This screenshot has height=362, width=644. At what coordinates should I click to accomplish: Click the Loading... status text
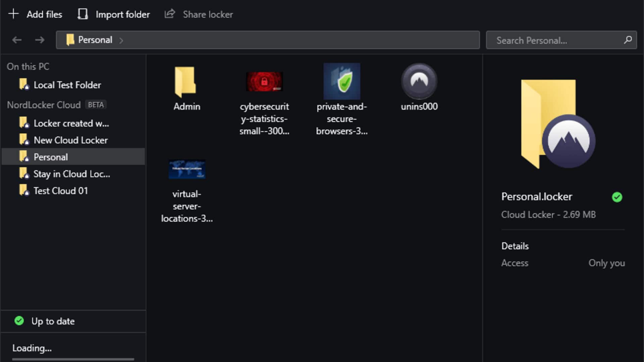point(32,348)
